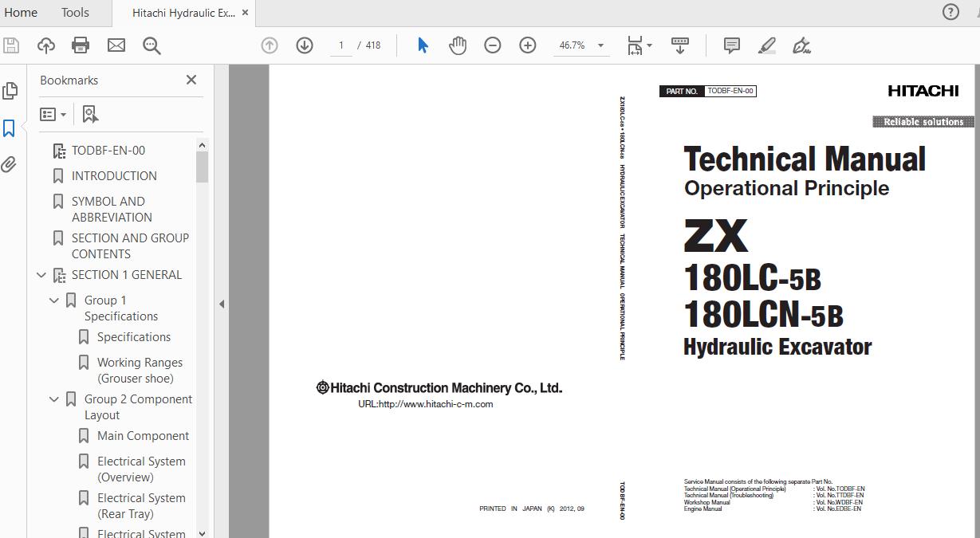Click the upload to cloud icon
The width and height of the screenshot is (980, 538).
(x=46, y=45)
